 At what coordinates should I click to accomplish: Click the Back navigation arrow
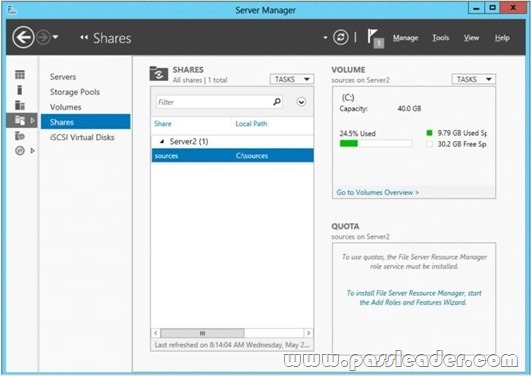[x=23, y=37]
